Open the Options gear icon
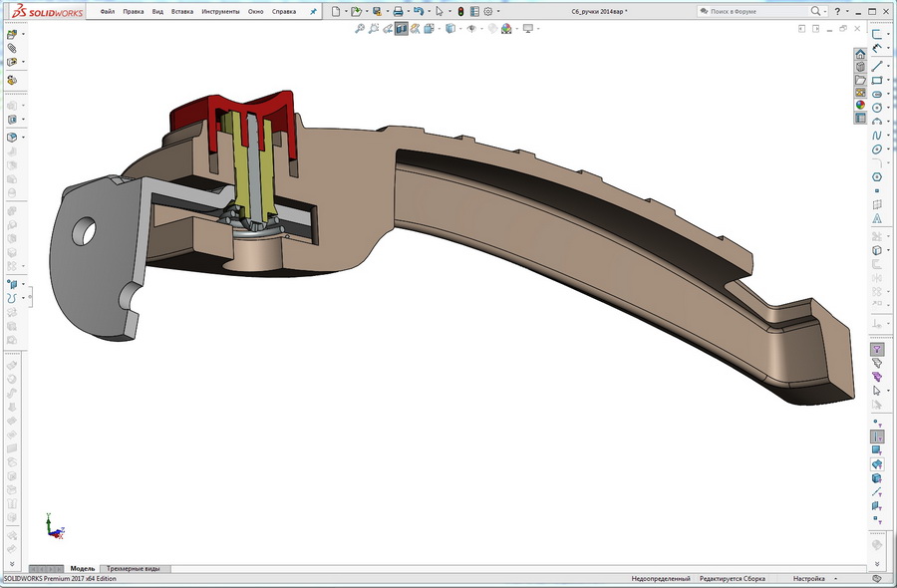The image size is (897, 588). coord(487,11)
